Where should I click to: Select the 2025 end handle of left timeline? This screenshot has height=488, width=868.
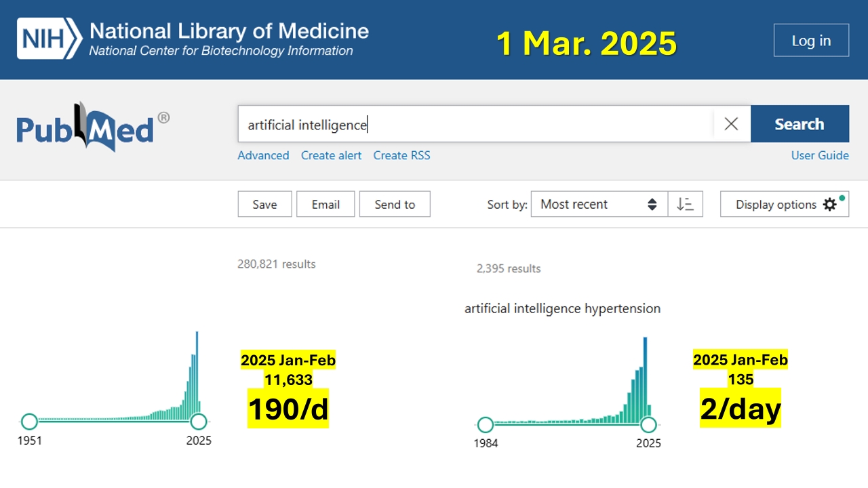pyautogui.click(x=198, y=422)
